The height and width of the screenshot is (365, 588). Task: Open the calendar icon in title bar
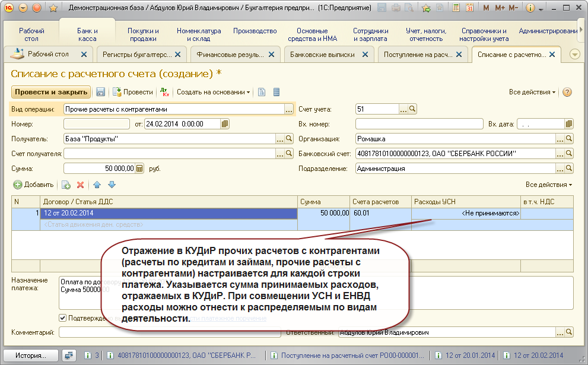469,8
